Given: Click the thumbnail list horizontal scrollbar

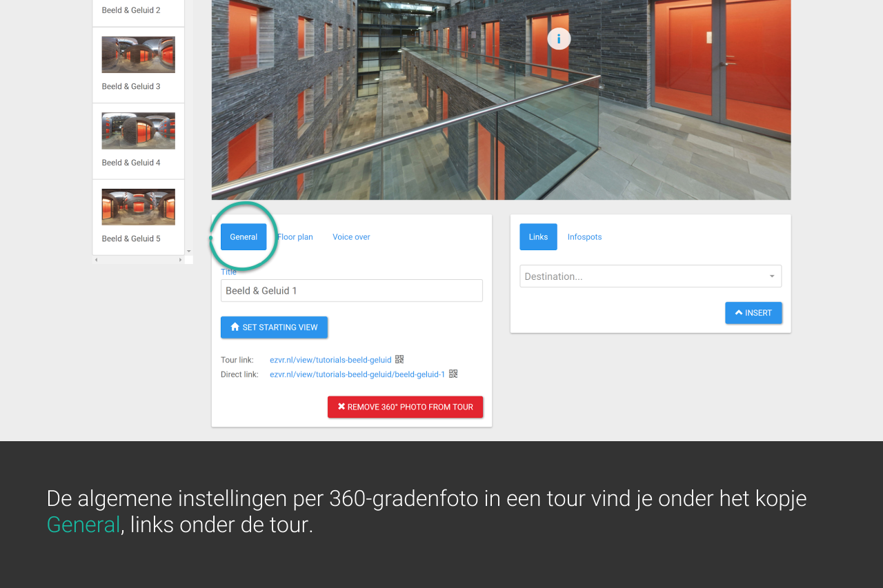Looking at the screenshot, I should [x=138, y=260].
